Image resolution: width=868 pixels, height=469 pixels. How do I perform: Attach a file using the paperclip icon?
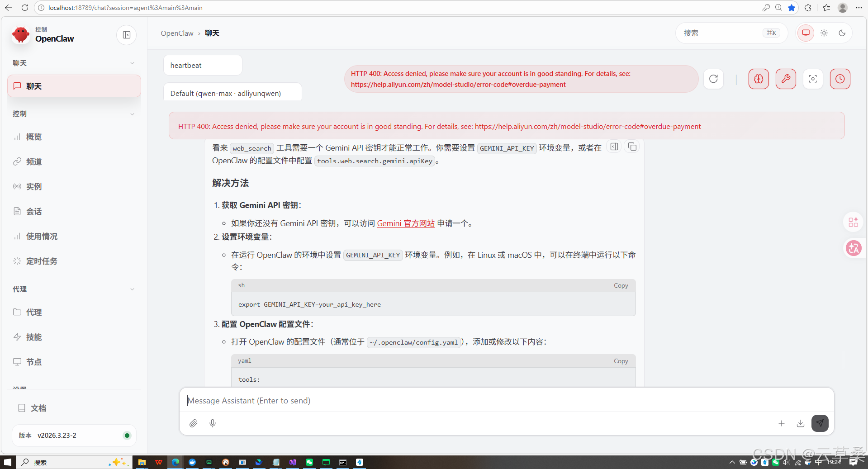tap(193, 423)
